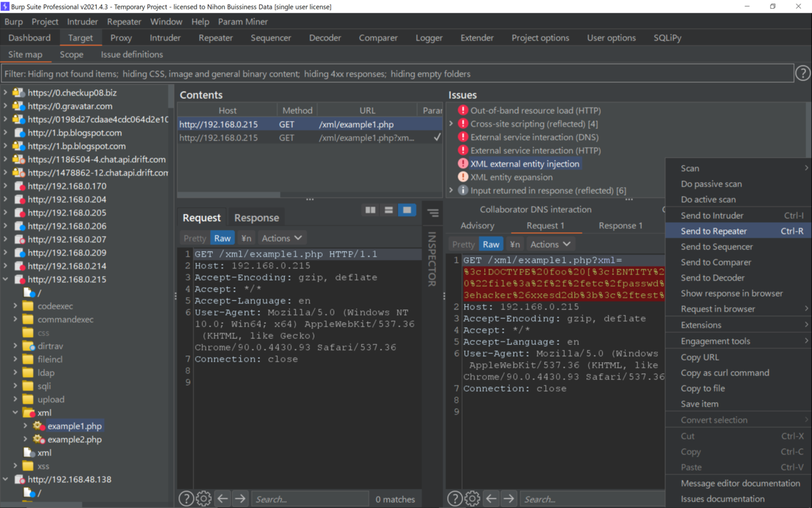Select side-by-side request/response layout icon
The height and width of the screenshot is (508, 812).
click(370, 210)
